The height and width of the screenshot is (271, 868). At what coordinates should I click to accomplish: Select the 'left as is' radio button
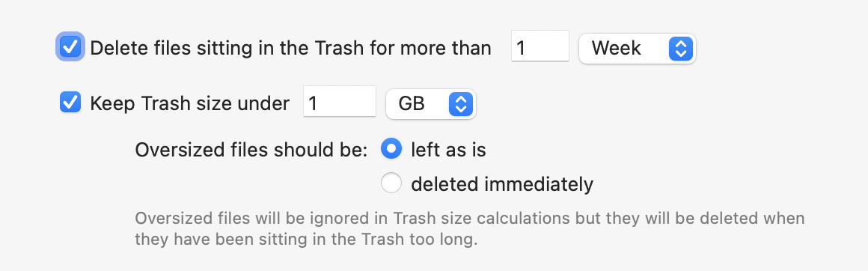click(x=391, y=149)
